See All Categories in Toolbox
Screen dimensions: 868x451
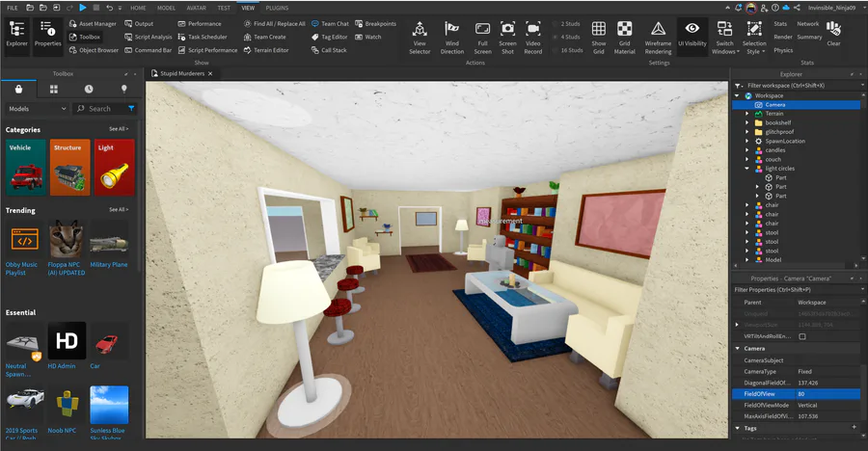click(119, 129)
